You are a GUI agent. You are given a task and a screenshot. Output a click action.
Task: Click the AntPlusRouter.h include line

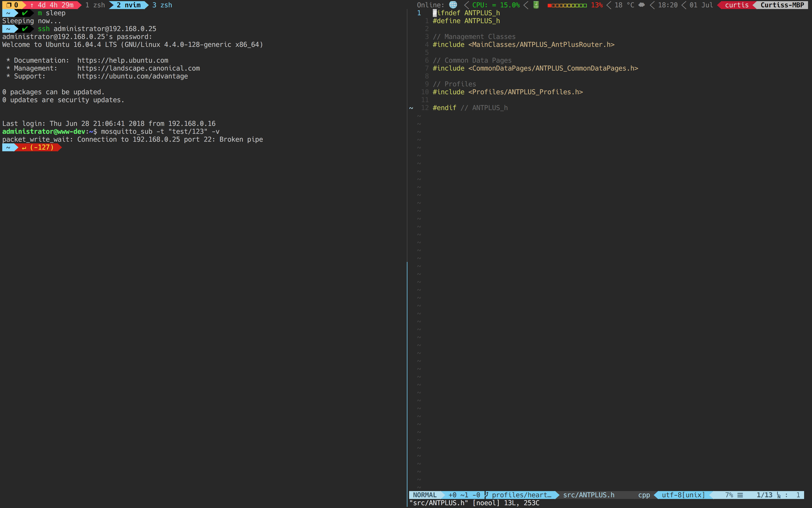click(x=524, y=44)
